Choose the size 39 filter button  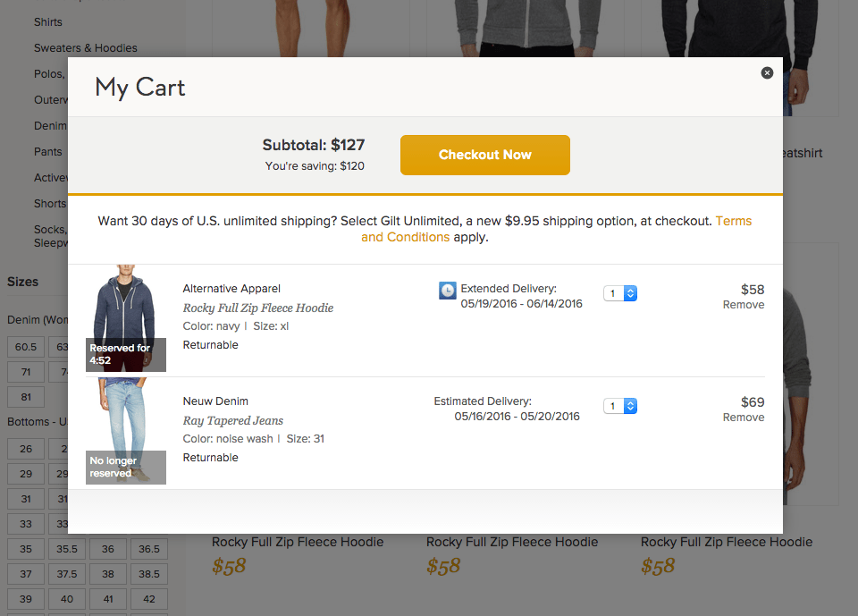coord(26,600)
